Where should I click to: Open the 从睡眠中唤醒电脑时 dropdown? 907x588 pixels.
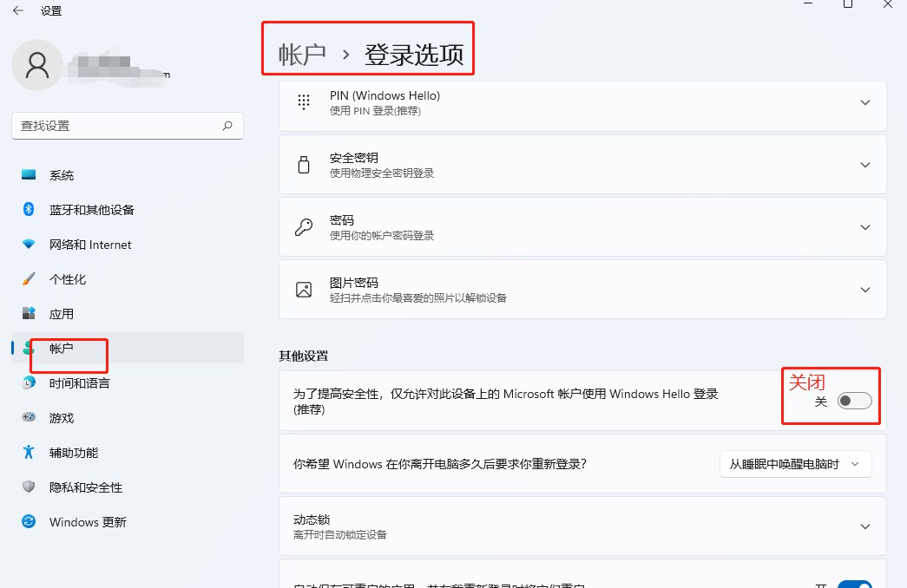795,464
